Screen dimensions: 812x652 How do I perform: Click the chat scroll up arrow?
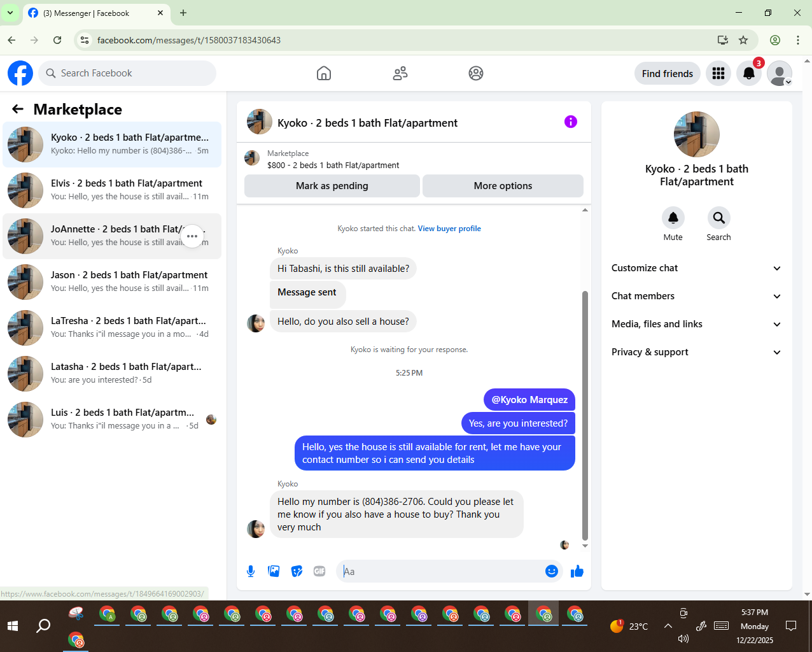585,209
